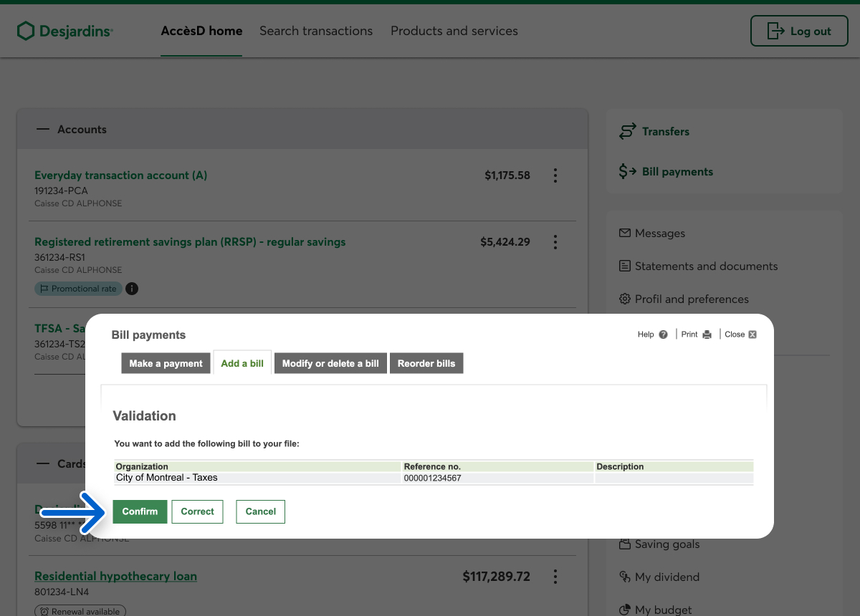Close the Bill payments dialog

pos(752,335)
